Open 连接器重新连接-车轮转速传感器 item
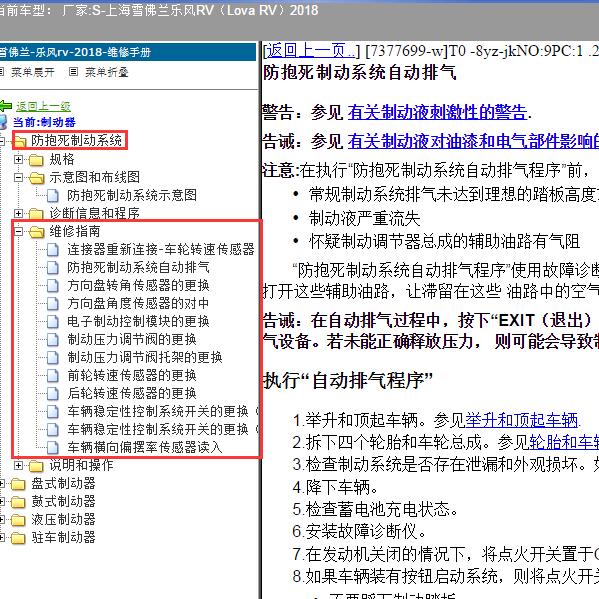This screenshot has height=599, width=599. coord(161,249)
